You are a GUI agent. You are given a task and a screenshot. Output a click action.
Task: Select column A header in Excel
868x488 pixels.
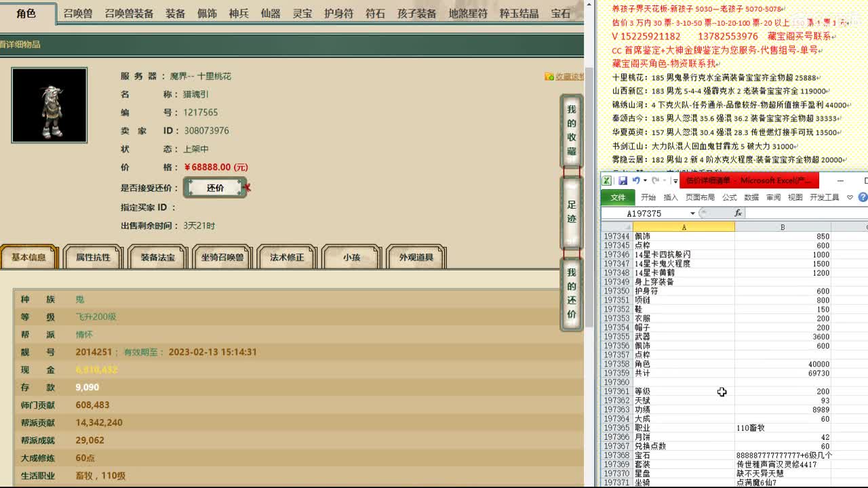(684, 227)
